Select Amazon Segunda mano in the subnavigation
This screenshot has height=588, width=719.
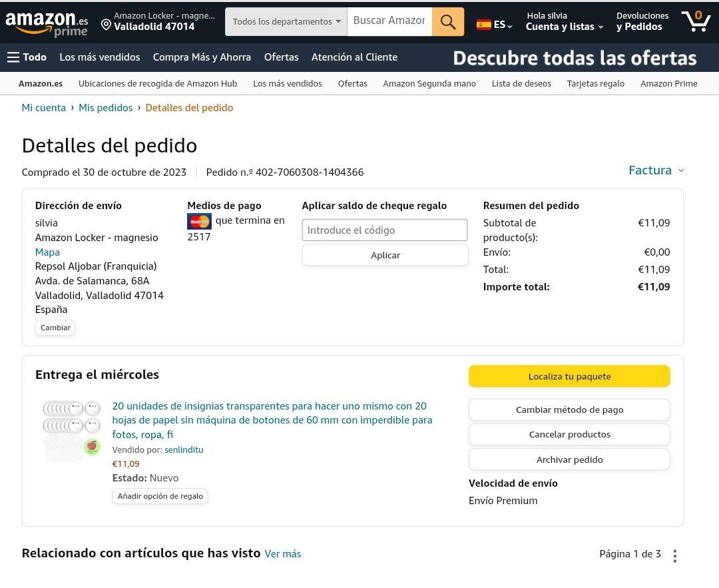click(429, 83)
